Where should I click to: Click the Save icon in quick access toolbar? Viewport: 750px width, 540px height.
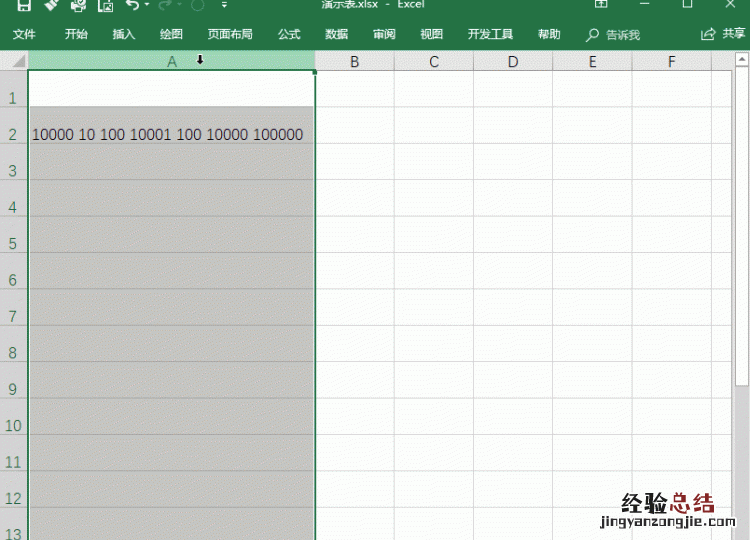tap(23, 5)
